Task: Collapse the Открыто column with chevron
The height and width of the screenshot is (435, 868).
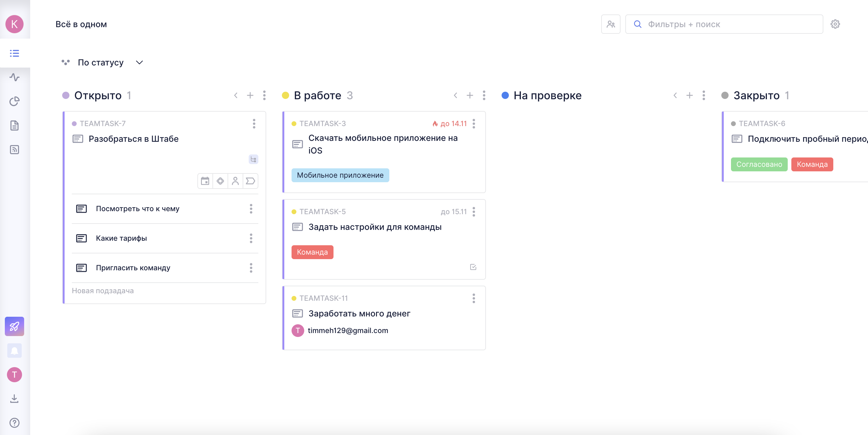Action: [236, 96]
